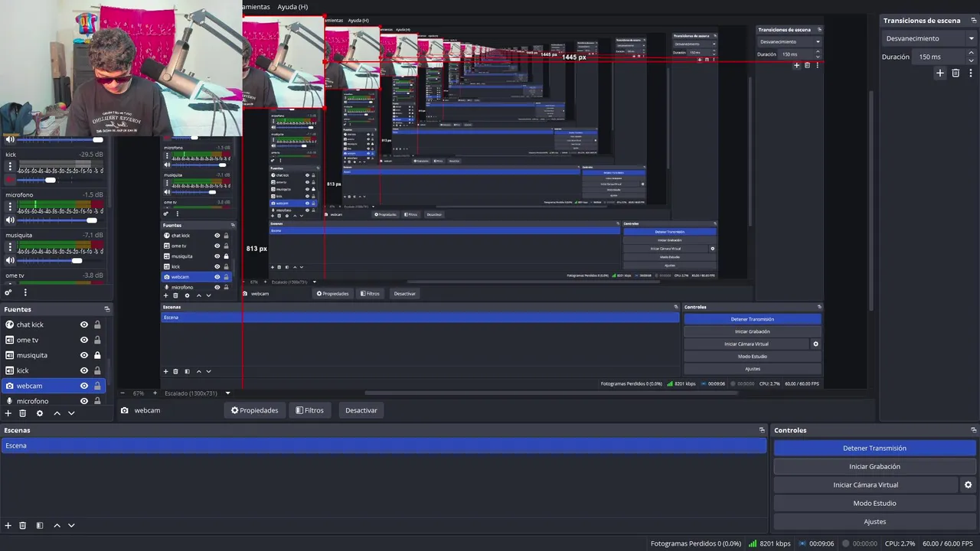Open the Ayuda (H) menu
Image resolution: width=980 pixels, height=551 pixels.
[292, 7]
